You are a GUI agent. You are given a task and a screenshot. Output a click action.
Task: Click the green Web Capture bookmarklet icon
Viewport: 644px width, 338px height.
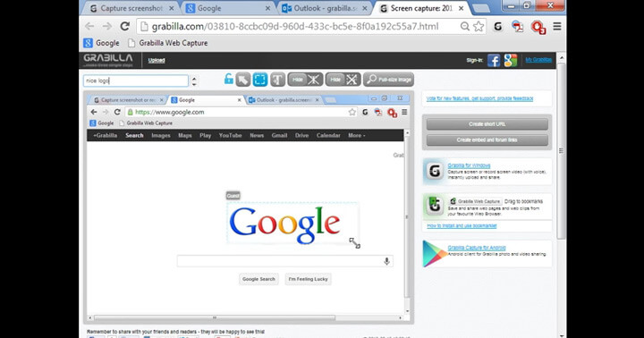point(434,206)
